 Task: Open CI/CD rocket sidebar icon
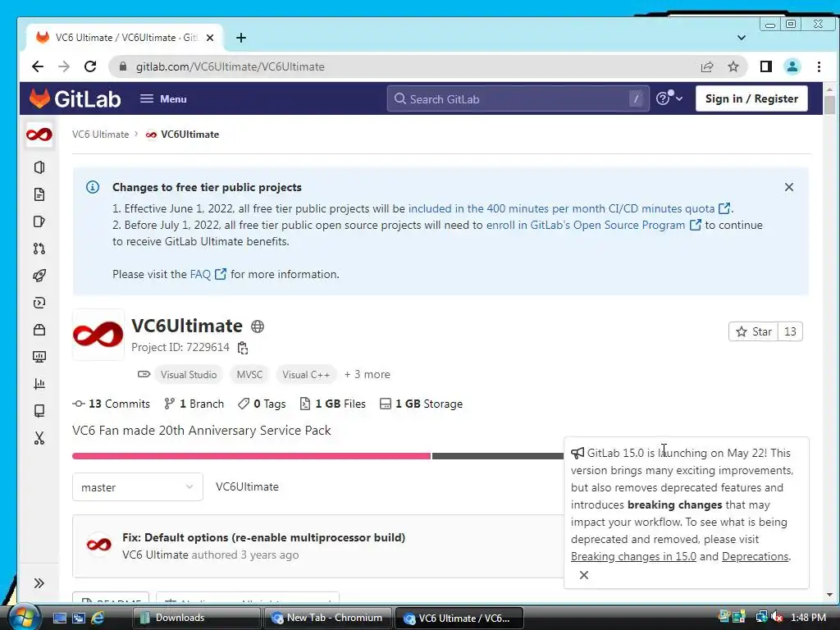click(39, 276)
